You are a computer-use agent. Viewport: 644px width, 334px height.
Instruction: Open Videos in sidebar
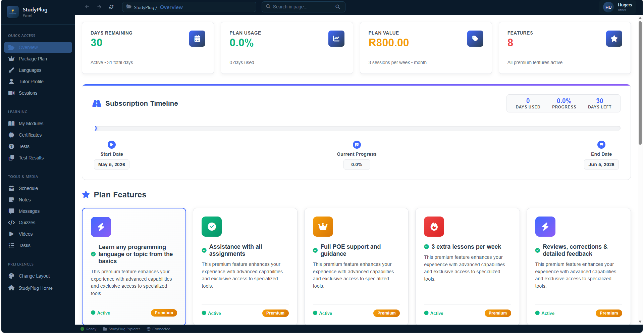(x=38, y=234)
